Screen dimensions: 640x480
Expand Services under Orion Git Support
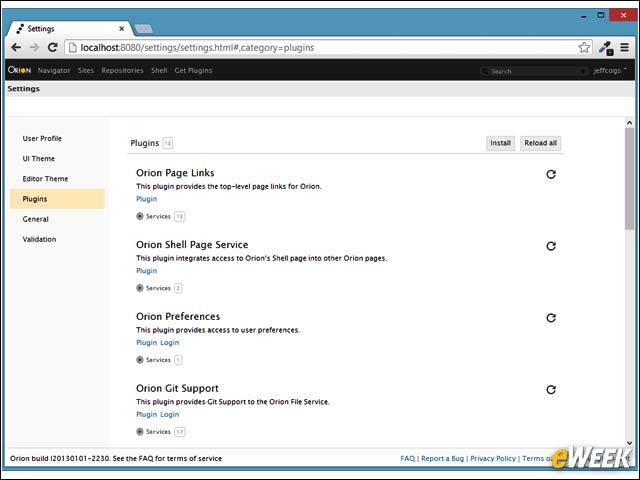[140, 432]
